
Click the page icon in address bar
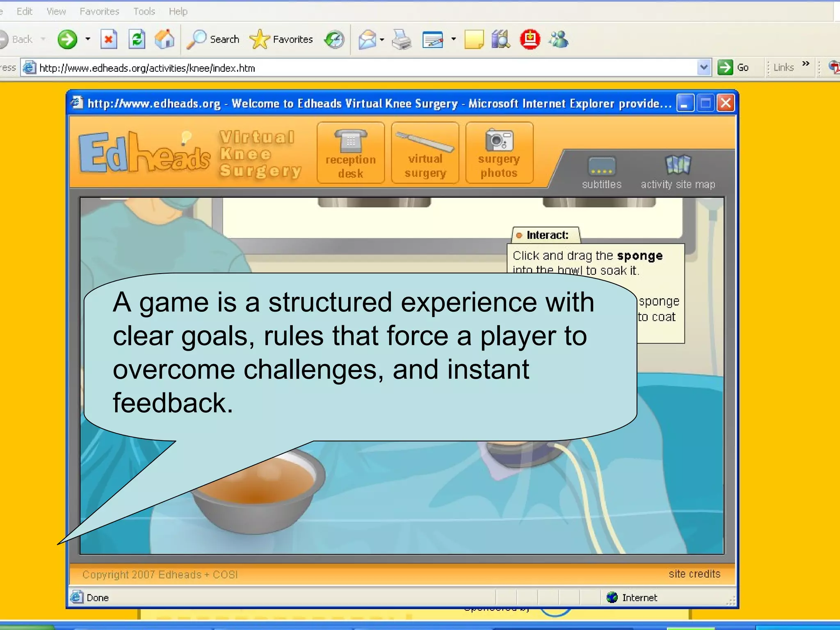pyautogui.click(x=29, y=67)
